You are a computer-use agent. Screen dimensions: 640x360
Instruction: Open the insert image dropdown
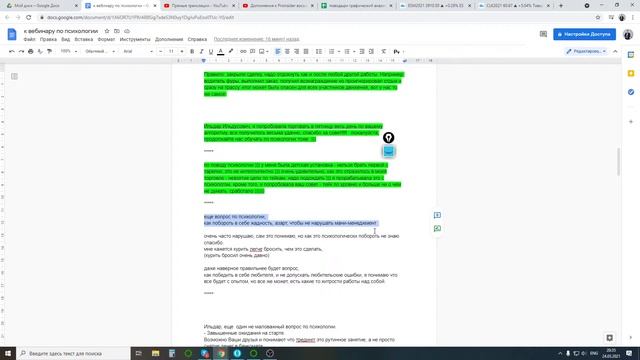pos(264,51)
